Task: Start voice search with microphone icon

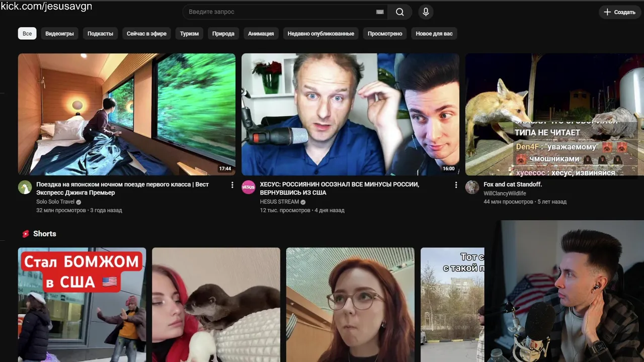Action: [x=426, y=12]
